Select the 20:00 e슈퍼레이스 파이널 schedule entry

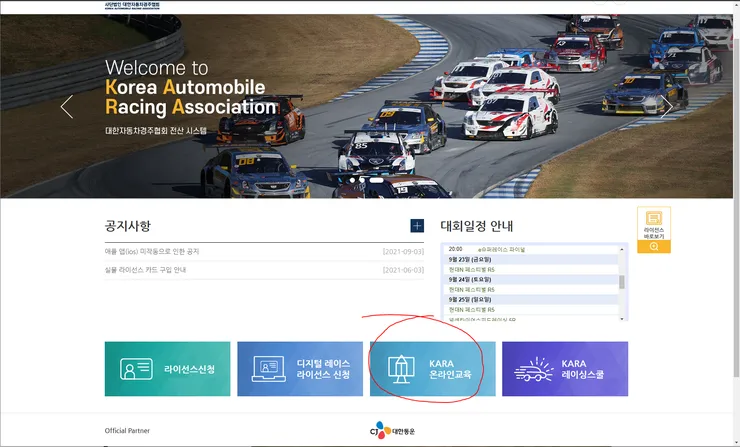tap(531, 249)
